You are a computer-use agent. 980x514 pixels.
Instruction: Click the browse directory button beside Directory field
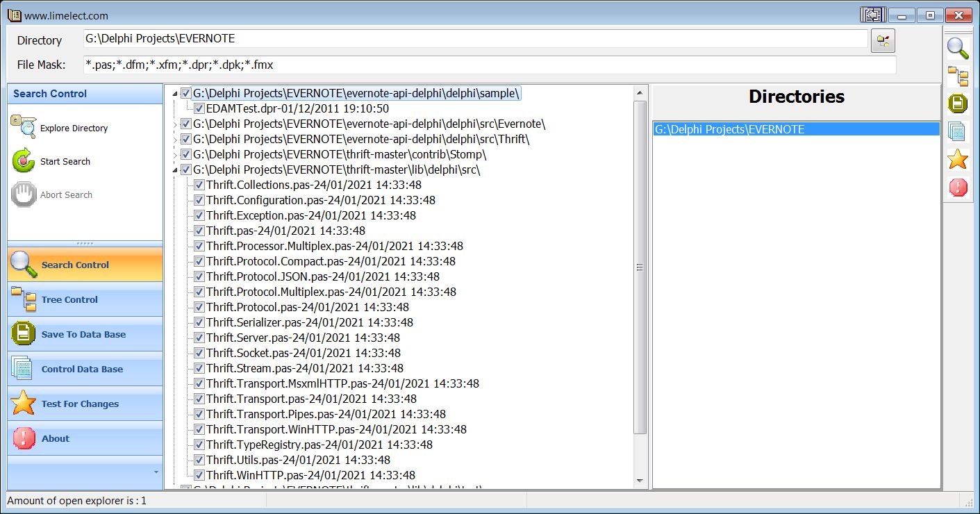click(883, 40)
